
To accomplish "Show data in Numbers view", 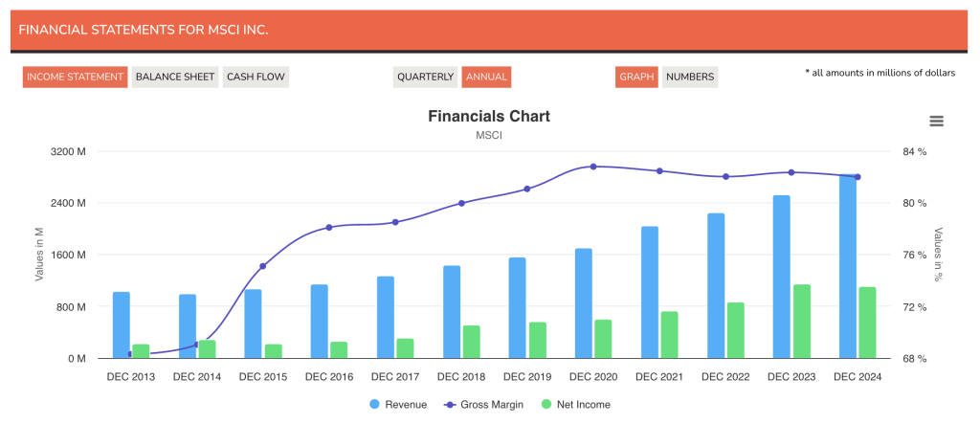I will (690, 77).
